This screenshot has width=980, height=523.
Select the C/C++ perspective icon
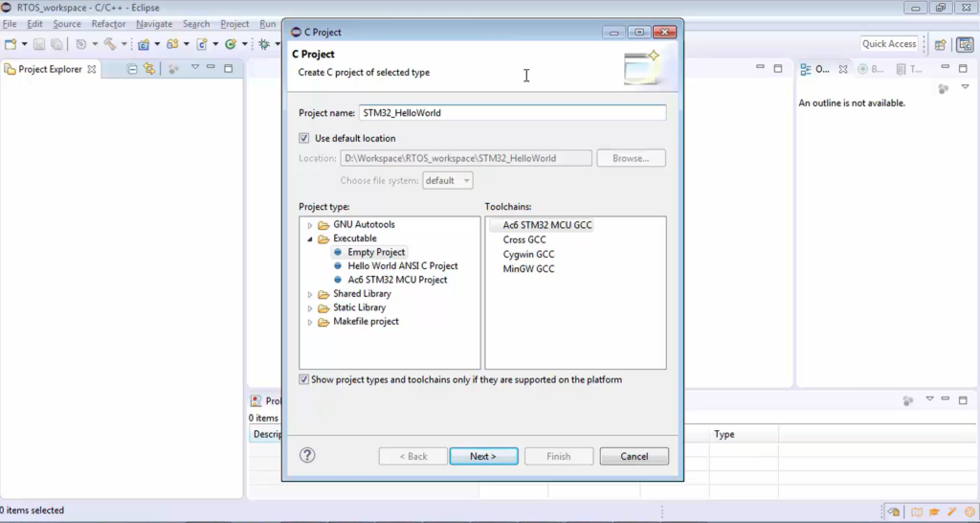point(965,44)
